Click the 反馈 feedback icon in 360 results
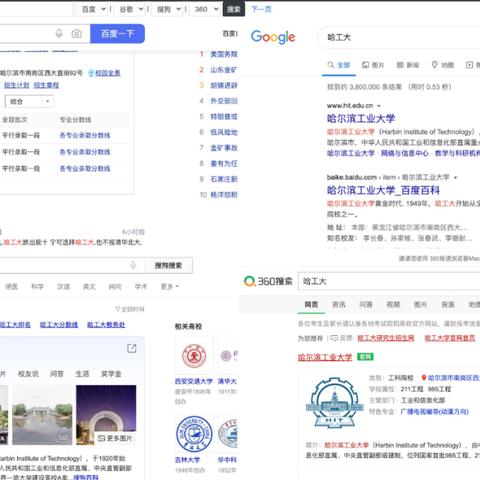The width and height of the screenshot is (480, 480). point(334,338)
